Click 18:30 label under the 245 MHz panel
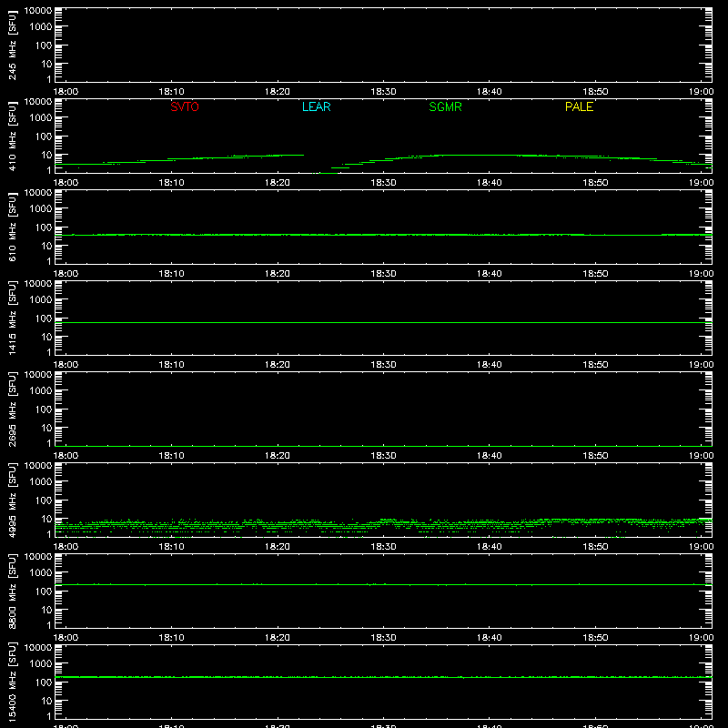The image size is (728, 728). point(383,92)
